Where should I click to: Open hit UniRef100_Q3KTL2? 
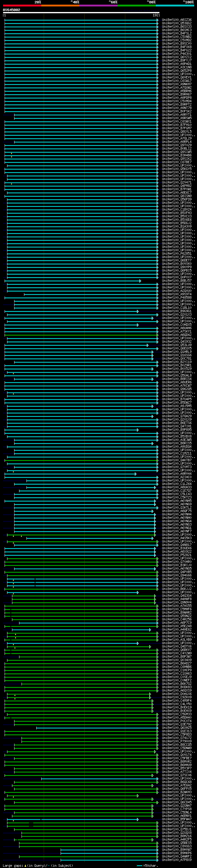[177, 507]
